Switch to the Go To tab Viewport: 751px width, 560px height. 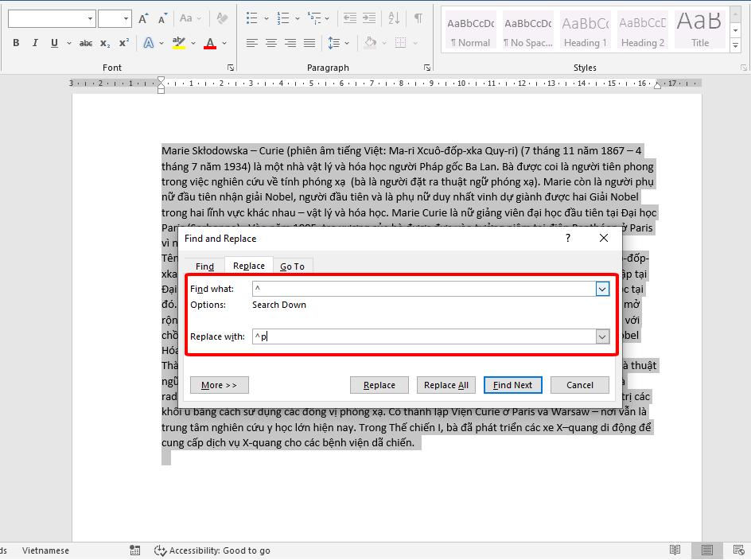click(293, 266)
